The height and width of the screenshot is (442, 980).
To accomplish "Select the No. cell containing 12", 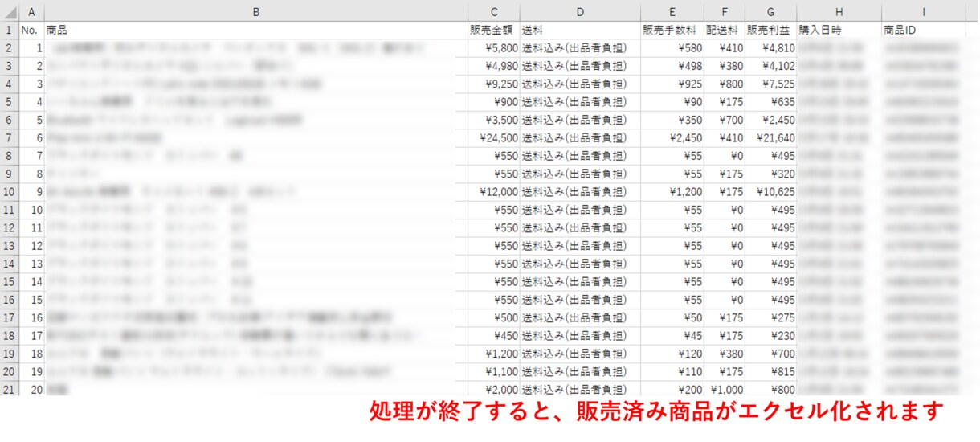I will 31,246.
